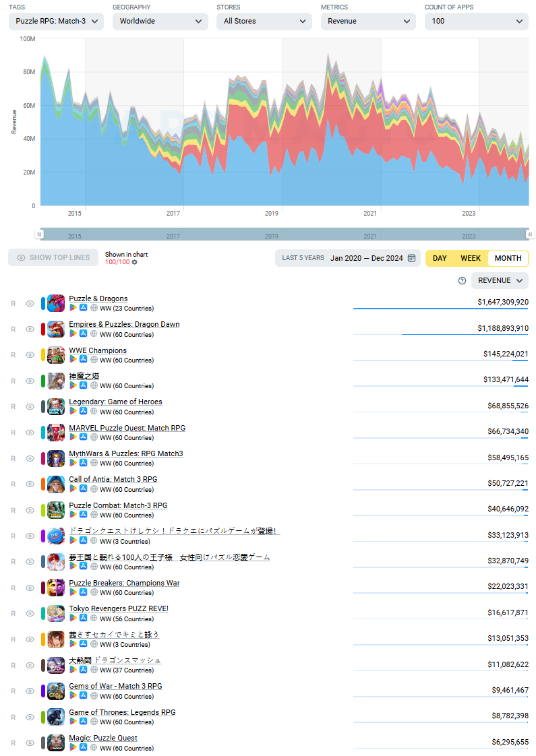Click the WW (37 Countries) text under 大熱闘 ドラゴンスマッシュ

click(x=126, y=670)
